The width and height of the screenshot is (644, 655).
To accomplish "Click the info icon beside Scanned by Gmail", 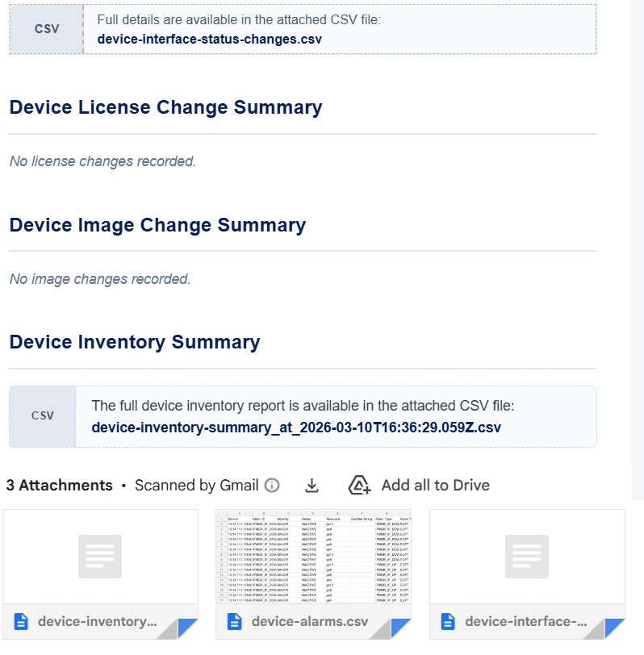I will click(273, 486).
